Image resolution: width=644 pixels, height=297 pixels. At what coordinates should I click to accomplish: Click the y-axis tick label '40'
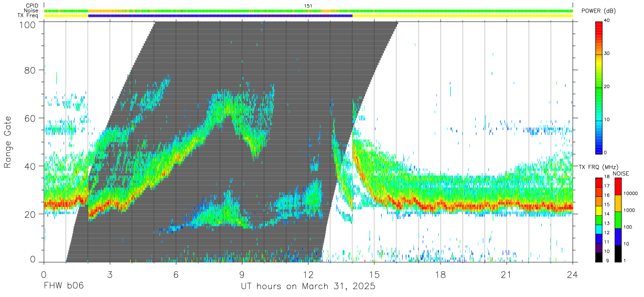click(x=29, y=166)
